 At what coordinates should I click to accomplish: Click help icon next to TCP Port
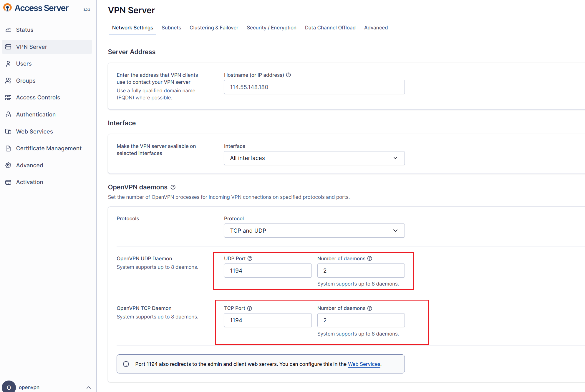click(x=250, y=308)
